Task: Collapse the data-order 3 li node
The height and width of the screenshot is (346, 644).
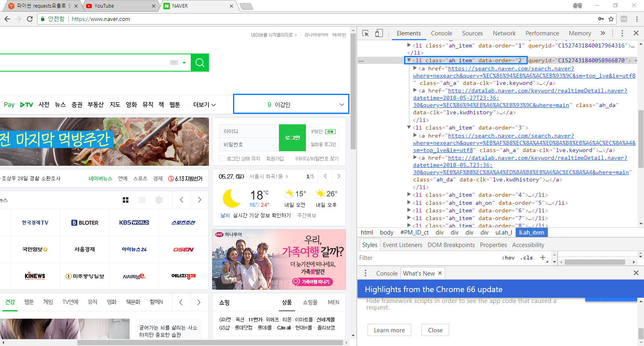Action: pyautogui.click(x=409, y=128)
